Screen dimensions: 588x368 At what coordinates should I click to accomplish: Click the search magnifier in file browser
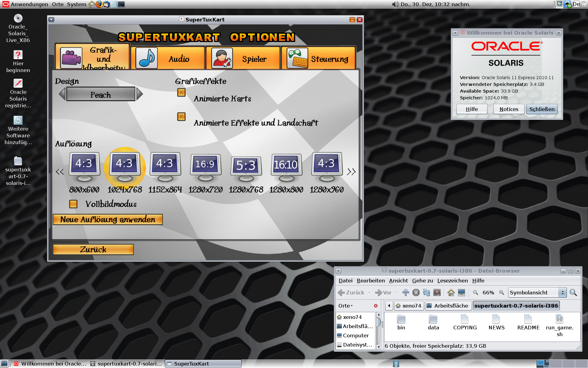573,293
